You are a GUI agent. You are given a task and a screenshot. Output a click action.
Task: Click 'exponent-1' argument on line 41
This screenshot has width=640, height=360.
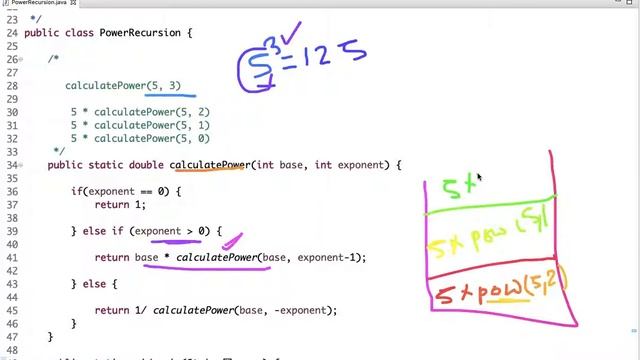click(327, 258)
